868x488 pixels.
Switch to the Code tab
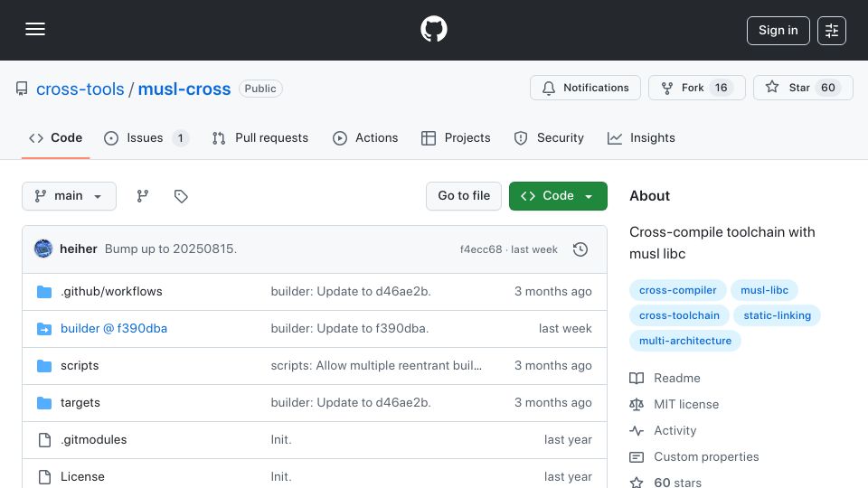click(x=55, y=137)
